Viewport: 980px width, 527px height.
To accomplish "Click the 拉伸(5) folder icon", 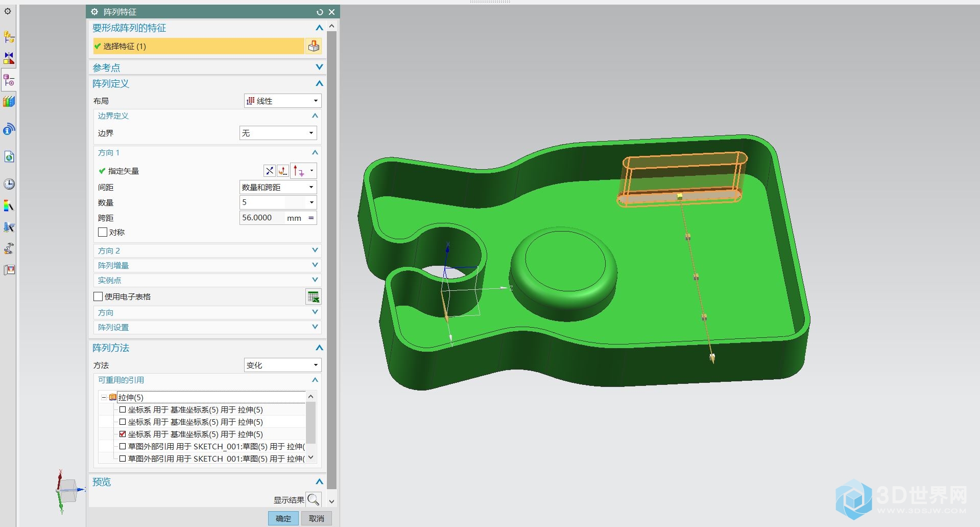I will 113,397.
